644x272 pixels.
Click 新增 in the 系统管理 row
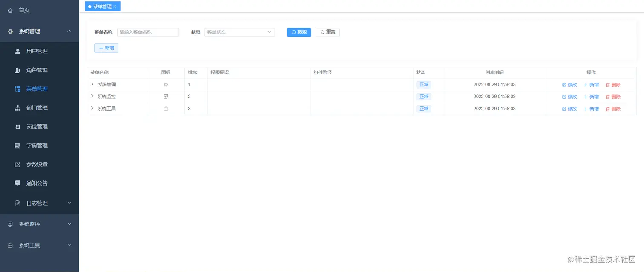point(591,85)
